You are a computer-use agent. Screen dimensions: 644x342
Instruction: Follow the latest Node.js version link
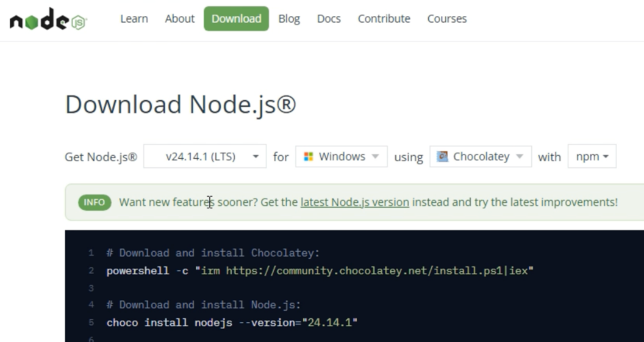pyautogui.click(x=355, y=202)
